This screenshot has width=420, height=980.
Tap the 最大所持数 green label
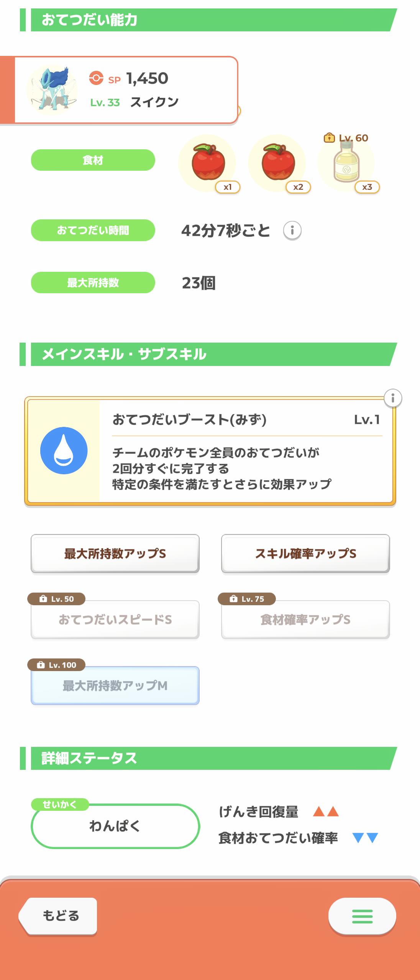pos(93,283)
